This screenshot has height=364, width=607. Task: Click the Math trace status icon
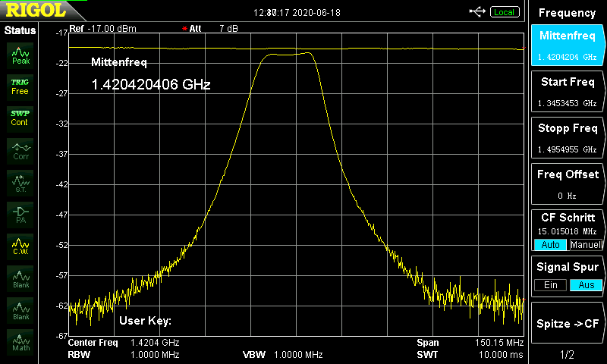[x=20, y=342]
